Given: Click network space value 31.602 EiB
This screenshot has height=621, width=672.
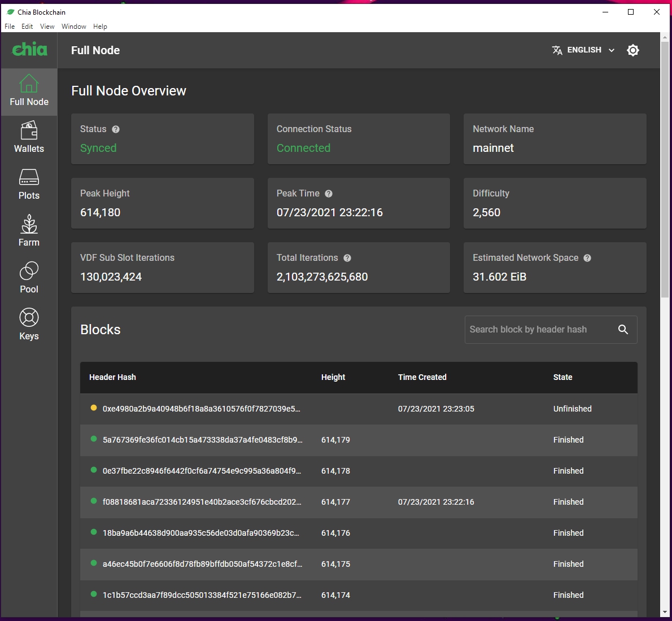Looking at the screenshot, I should click(x=499, y=277).
